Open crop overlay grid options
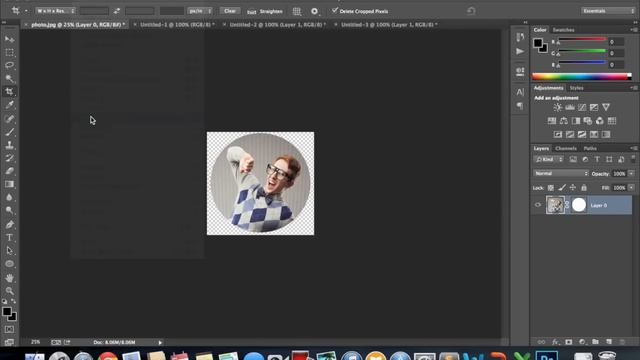 point(297,11)
